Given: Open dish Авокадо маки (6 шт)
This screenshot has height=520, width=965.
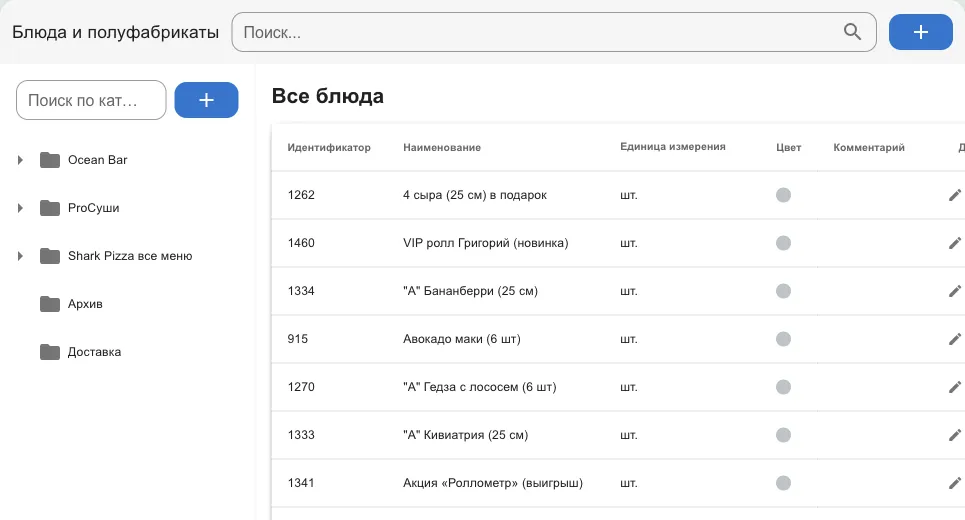Looking at the screenshot, I should 462,339.
